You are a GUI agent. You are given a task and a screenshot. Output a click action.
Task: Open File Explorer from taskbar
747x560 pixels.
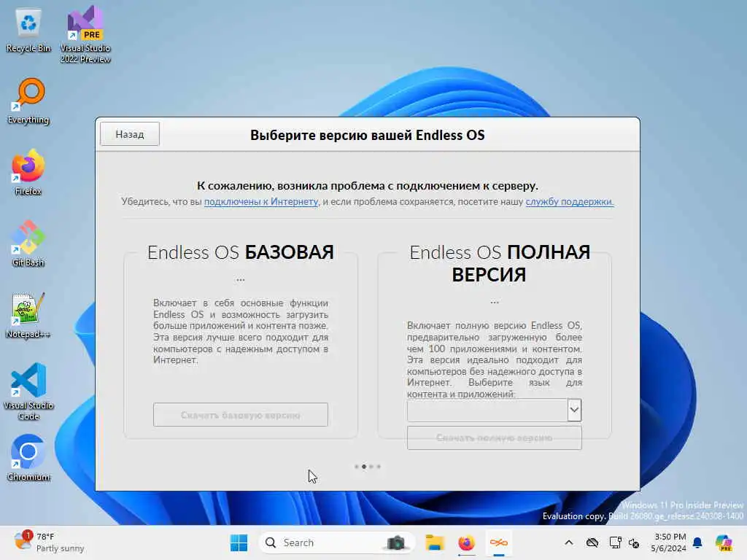pyautogui.click(x=435, y=542)
